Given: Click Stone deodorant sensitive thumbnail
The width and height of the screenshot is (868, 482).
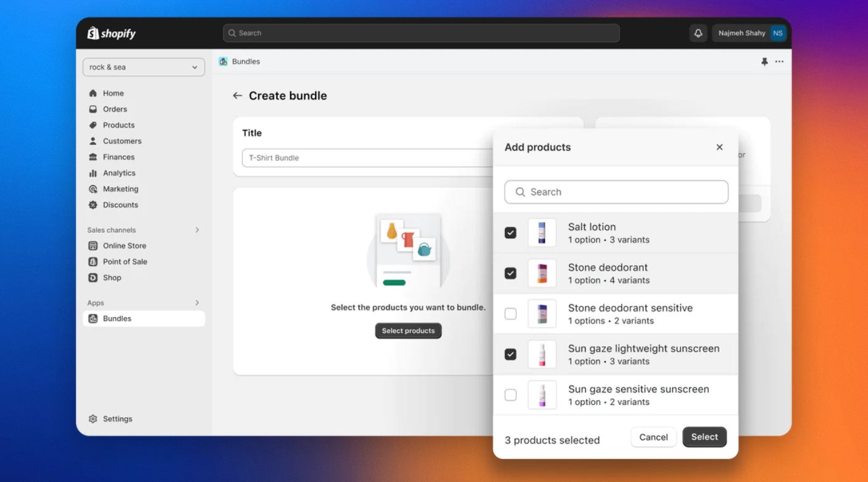Looking at the screenshot, I should 542,314.
